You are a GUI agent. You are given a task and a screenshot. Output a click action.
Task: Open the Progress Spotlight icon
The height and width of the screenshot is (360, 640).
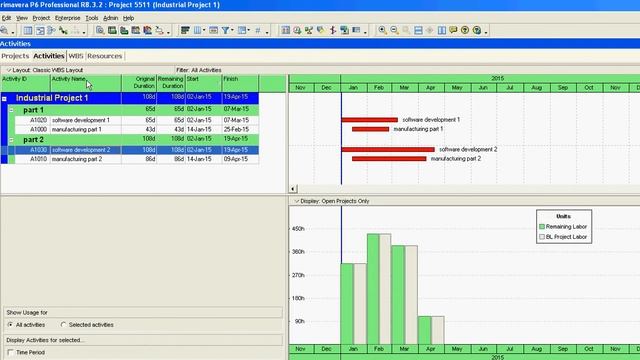[x=321, y=30]
